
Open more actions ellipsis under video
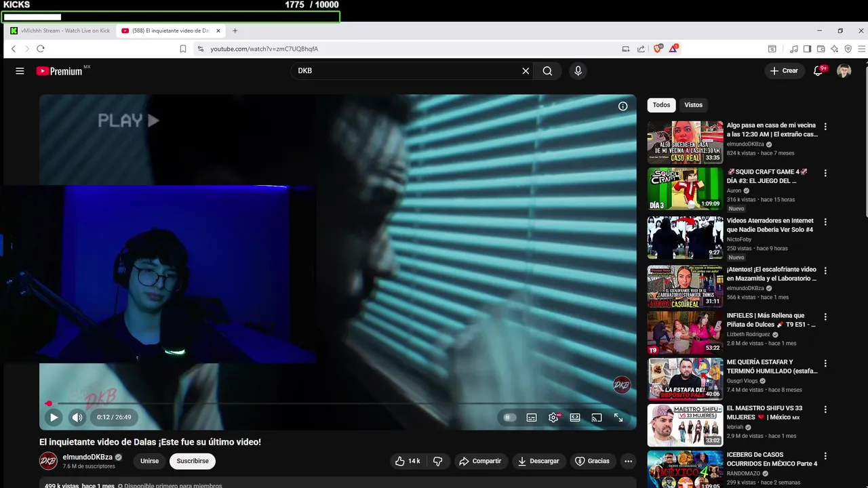point(628,461)
